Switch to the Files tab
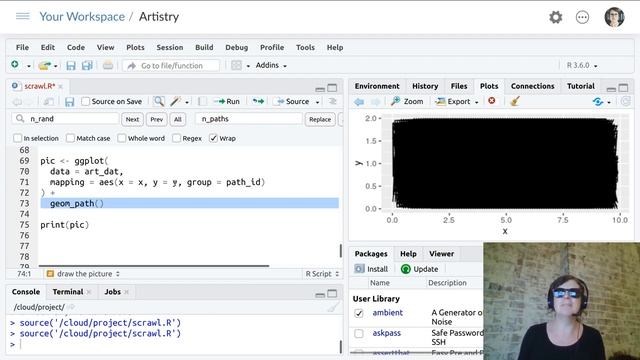The image size is (640, 360). [459, 86]
